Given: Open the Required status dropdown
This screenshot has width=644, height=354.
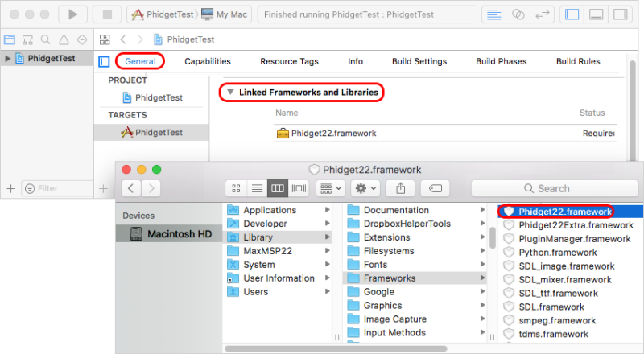Looking at the screenshot, I should point(599,133).
